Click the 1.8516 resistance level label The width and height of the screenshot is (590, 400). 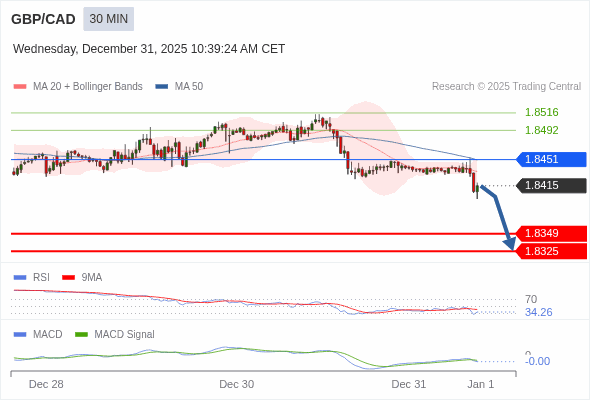[x=541, y=112]
